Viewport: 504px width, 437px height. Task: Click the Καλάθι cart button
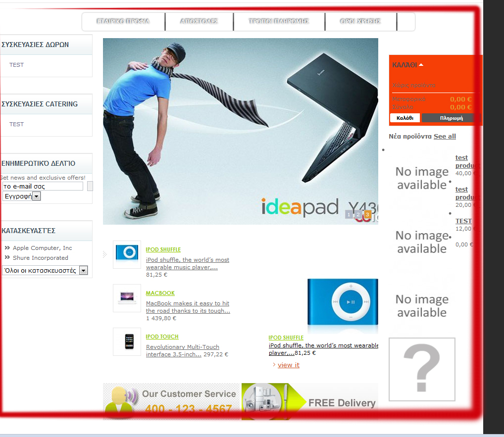tap(405, 118)
